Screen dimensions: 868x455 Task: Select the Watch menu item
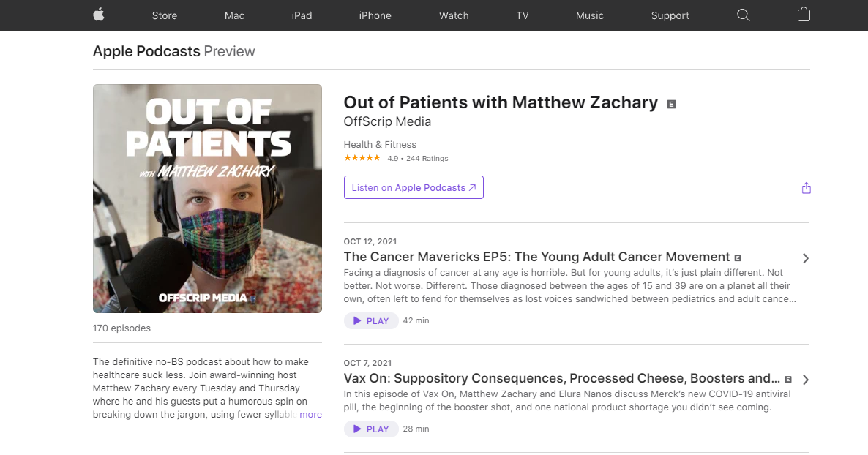click(454, 15)
